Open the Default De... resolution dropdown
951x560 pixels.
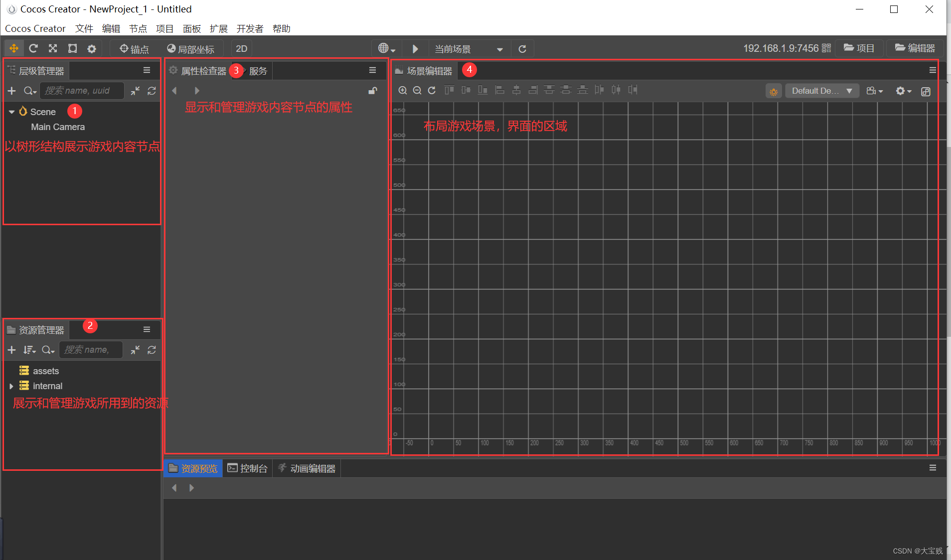821,91
